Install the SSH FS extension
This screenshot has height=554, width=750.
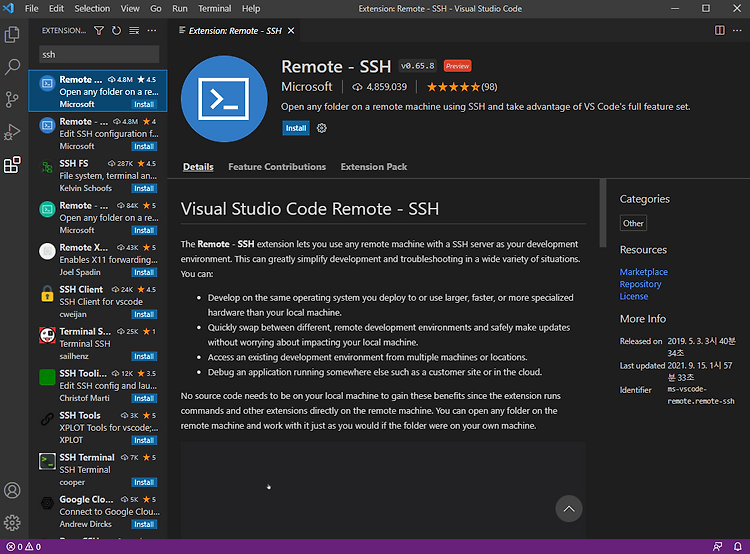144,188
